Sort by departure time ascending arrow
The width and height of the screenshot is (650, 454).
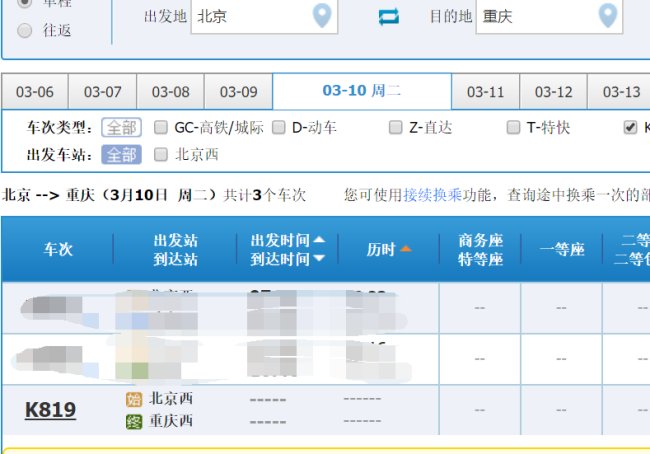(319, 239)
